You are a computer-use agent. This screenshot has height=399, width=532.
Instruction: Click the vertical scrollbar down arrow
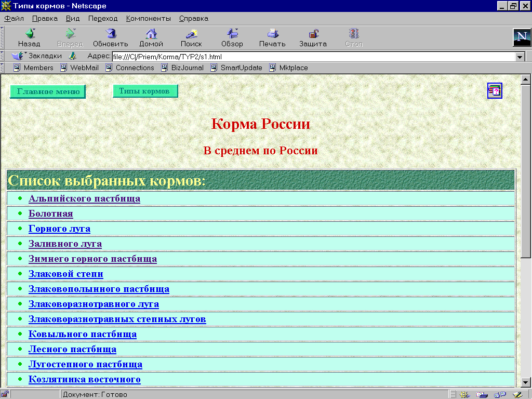(x=526, y=382)
